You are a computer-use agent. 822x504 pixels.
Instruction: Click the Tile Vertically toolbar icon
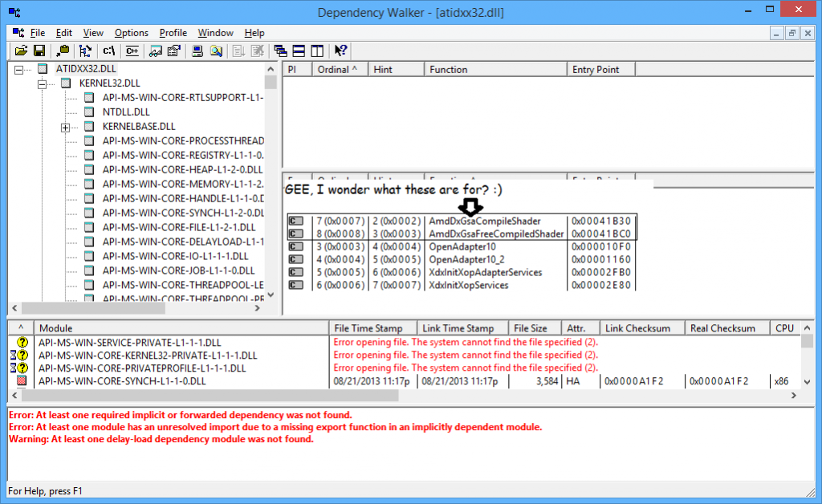[x=317, y=51]
